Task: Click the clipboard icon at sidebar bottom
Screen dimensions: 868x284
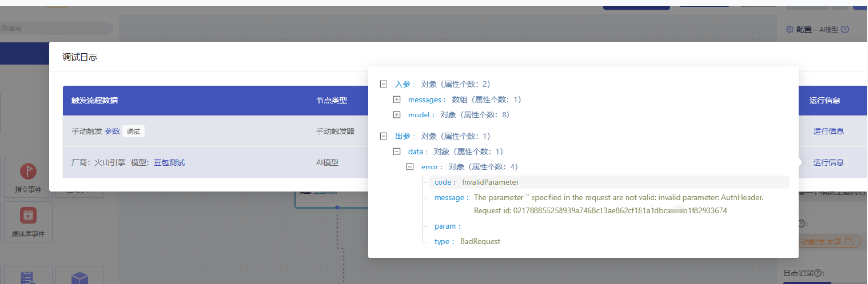Action: click(27, 278)
